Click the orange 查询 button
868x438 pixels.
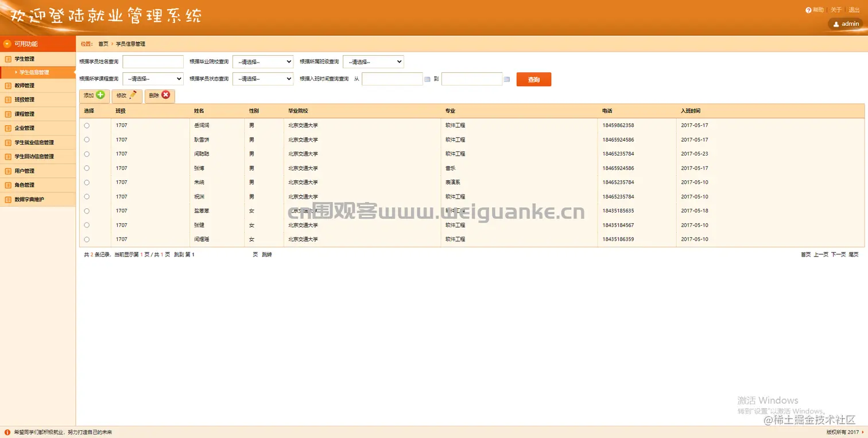tap(534, 79)
